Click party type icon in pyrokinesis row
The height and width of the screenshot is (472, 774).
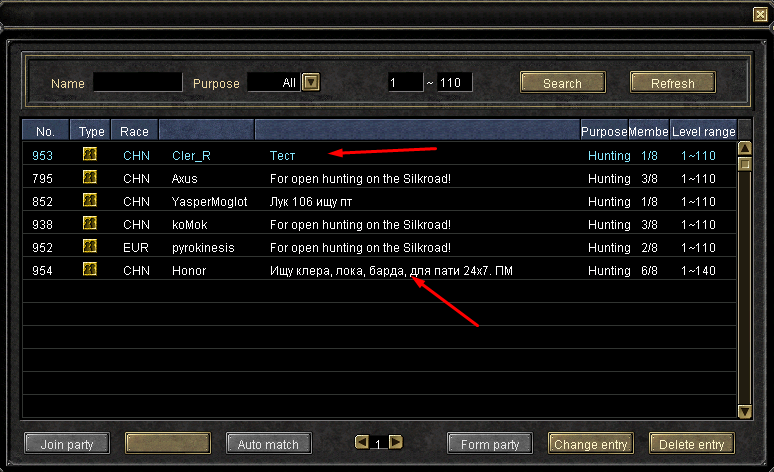pos(89,246)
